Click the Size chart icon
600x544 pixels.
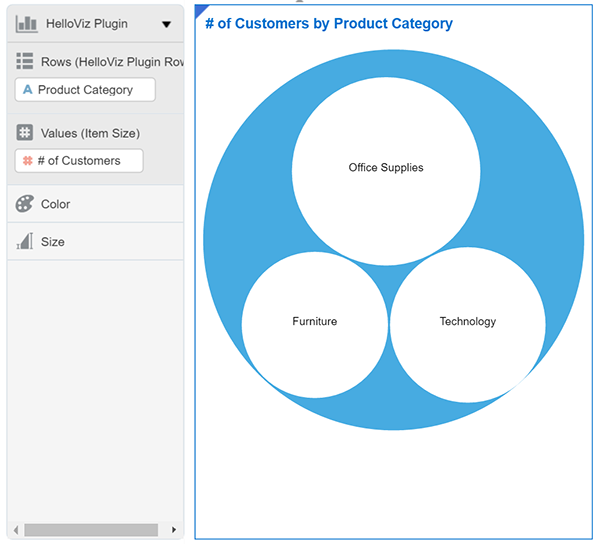click(25, 242)
